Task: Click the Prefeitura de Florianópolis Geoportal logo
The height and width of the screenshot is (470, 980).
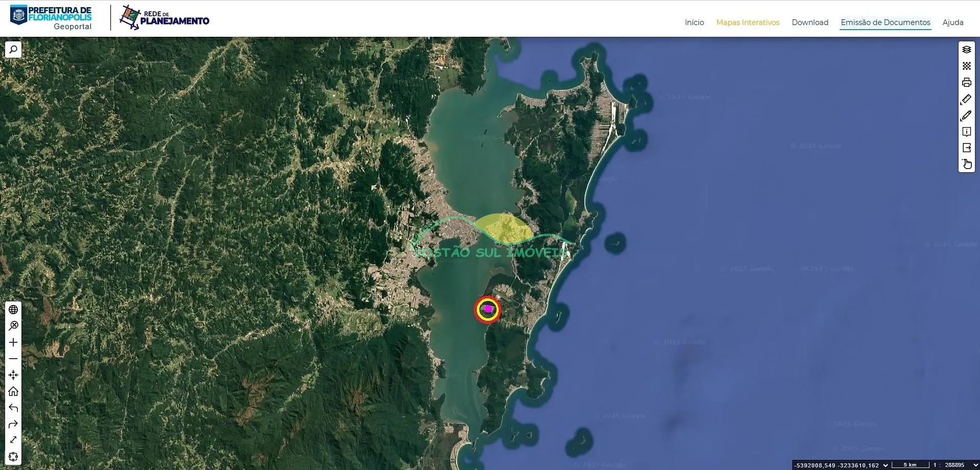Action: point(51,18)
